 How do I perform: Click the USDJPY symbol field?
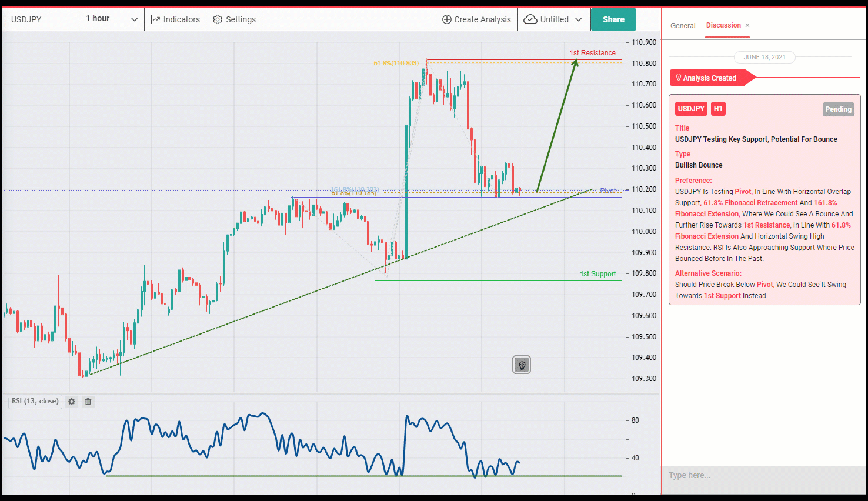click(41, 19)
